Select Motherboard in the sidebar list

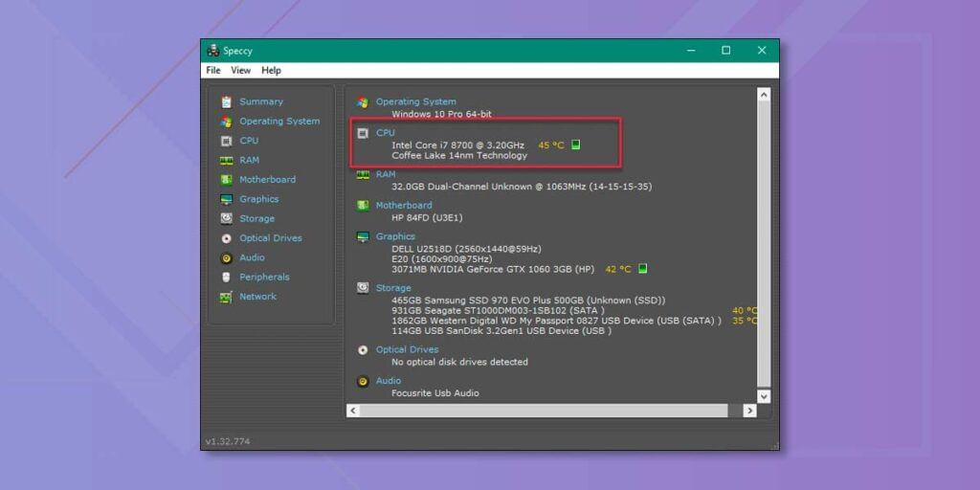pyautogui.click(x=268, y=180)
